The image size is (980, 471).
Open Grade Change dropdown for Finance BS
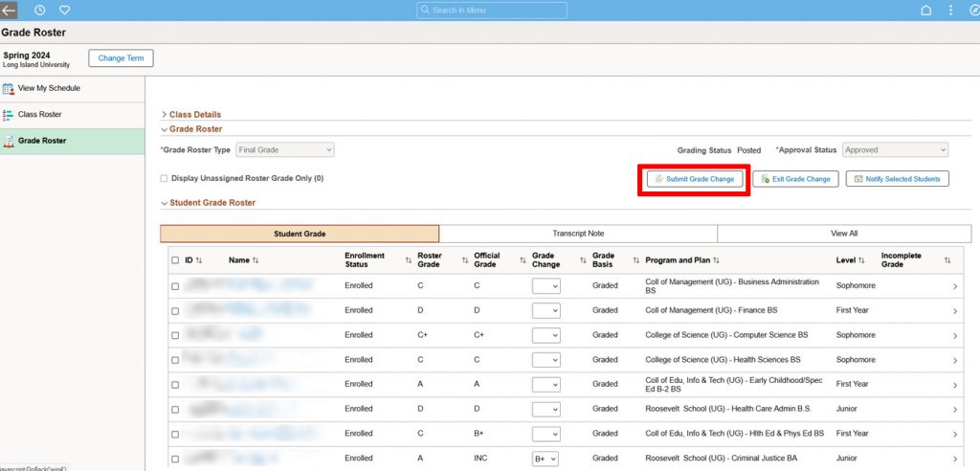click(546, 310)
